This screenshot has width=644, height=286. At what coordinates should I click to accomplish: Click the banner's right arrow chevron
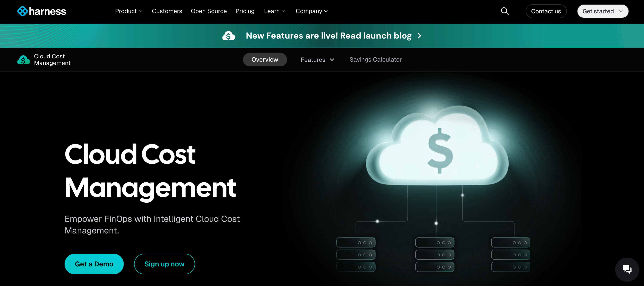point(420,36)
